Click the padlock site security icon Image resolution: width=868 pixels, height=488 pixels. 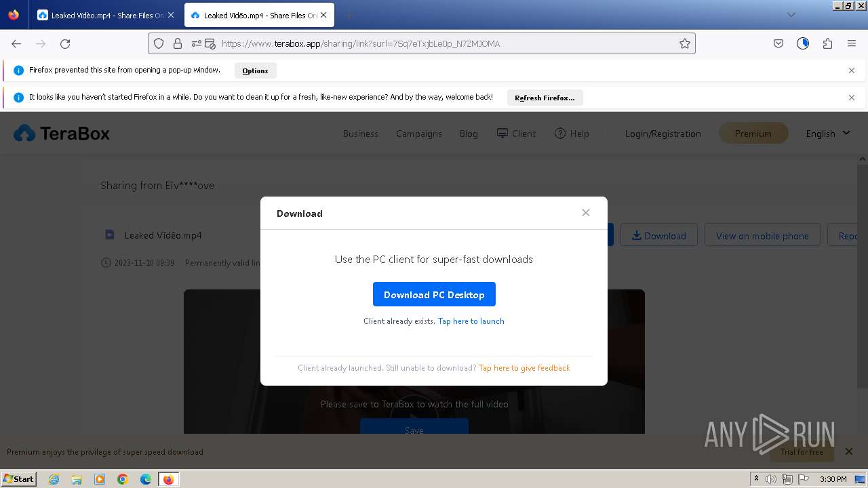[x=178, y=43]
